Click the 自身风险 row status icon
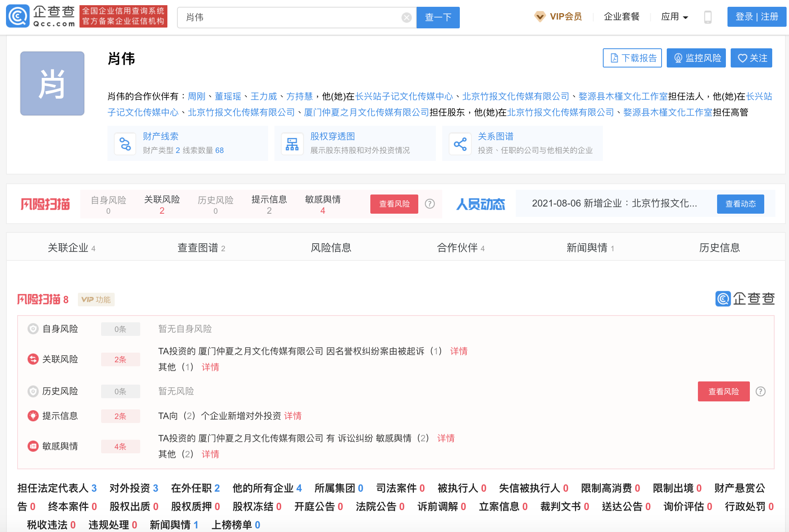The width and height of the screenshot is (789, 532). tap(33, 329)
